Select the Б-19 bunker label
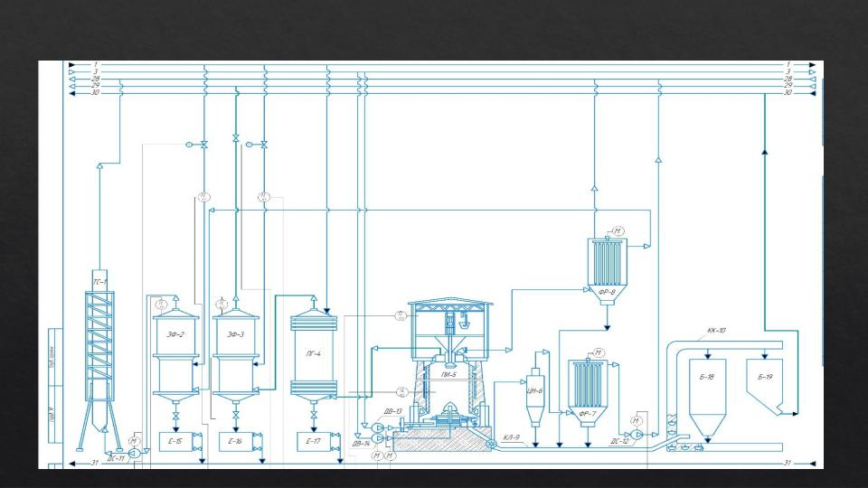868x488 pixels. (x=765, y=377)
